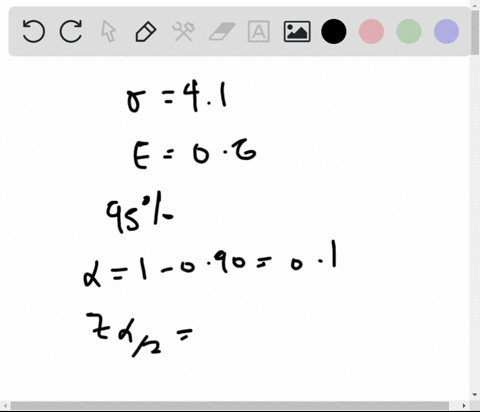Set pen color to black

(334, 31)
